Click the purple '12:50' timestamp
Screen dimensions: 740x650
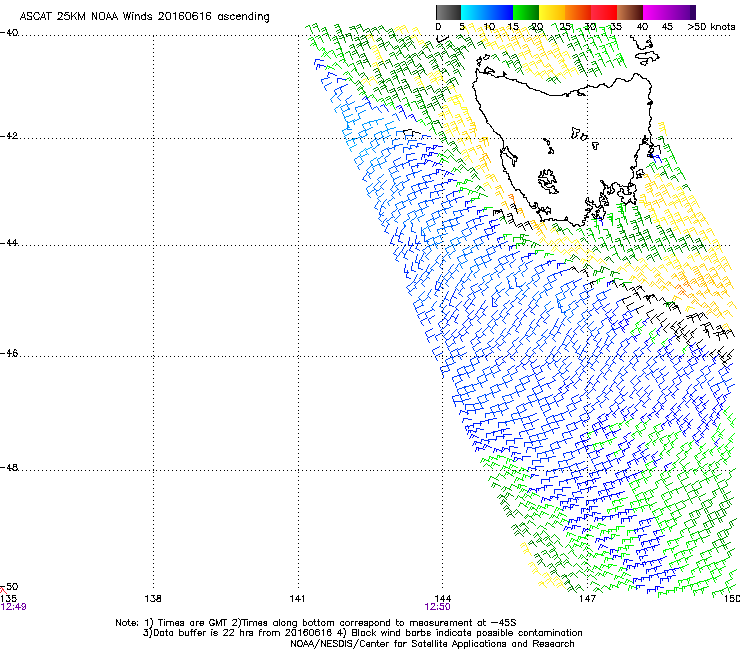click(x=437, y=607)
